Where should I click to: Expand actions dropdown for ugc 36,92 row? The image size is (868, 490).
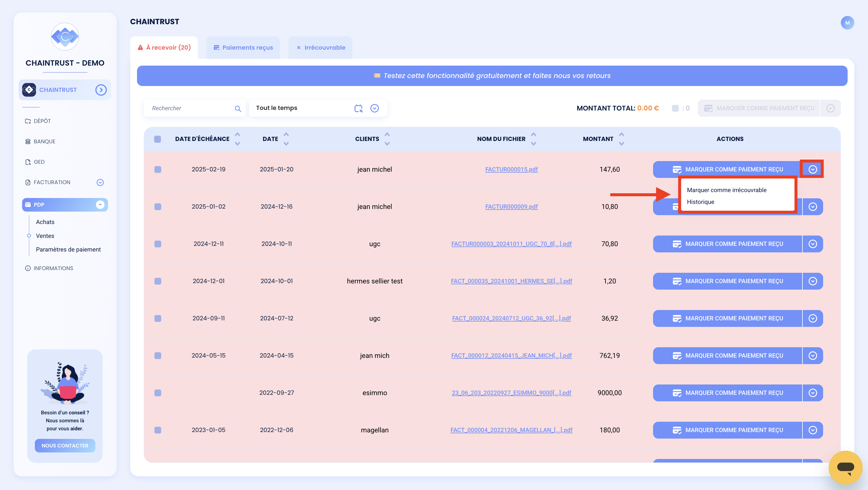click(x=812, y=318)
